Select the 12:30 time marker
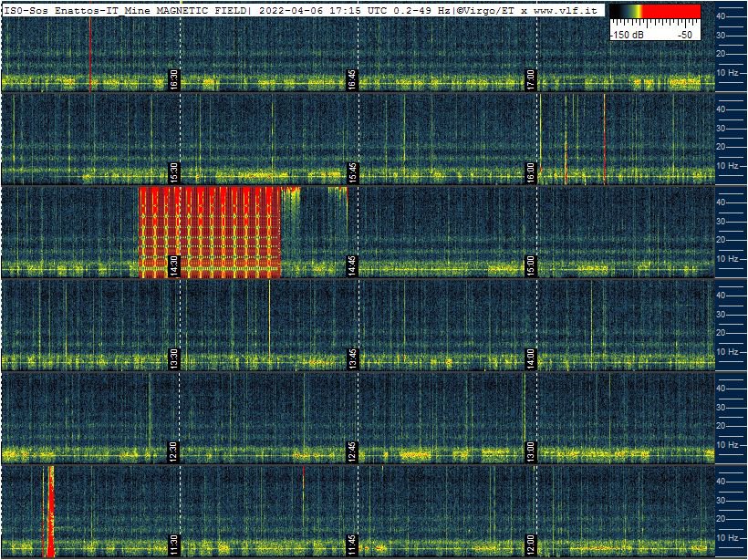The width and height of the screenshot is (748, 560). (x=174, y=451)
